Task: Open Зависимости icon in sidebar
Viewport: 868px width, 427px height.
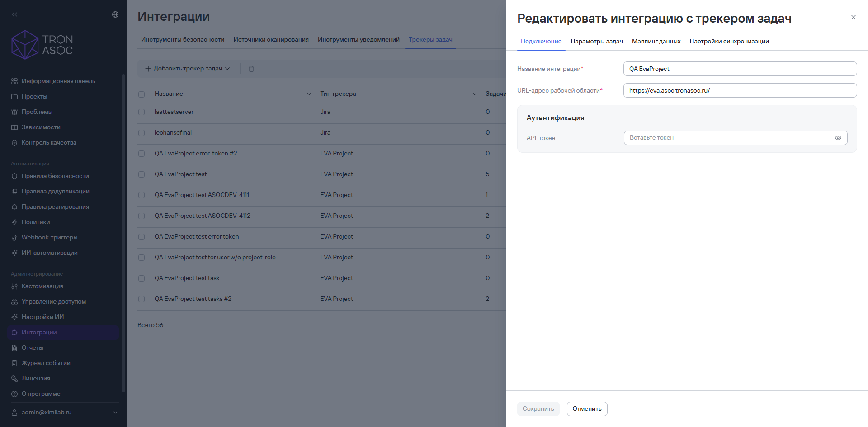Action: [14, 127]
